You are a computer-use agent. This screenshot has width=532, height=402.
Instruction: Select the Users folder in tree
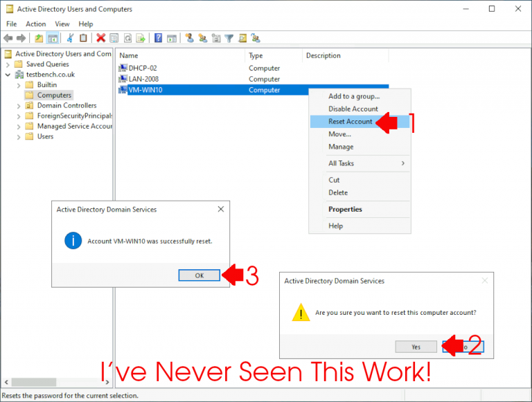45,136
